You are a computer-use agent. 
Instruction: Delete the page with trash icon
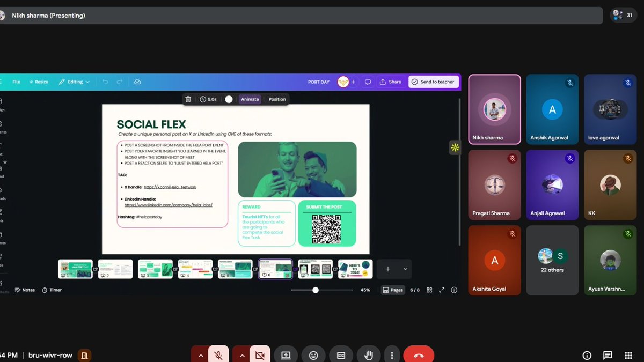point(188,99)
